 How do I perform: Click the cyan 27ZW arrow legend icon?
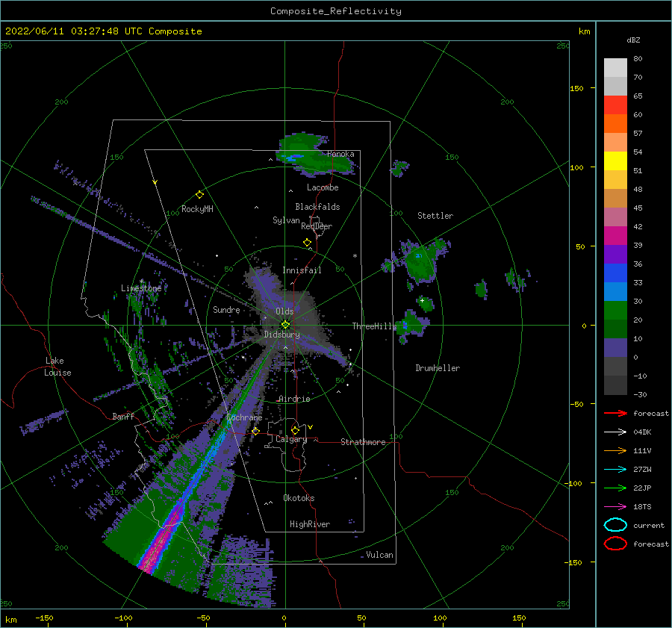(x=615, y=470)
